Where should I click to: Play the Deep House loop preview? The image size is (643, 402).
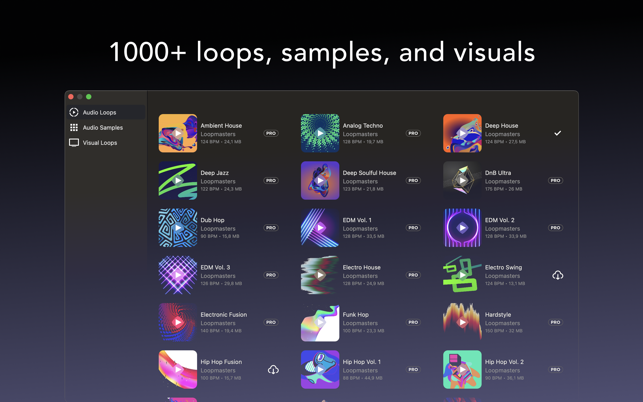[x=462, y=133]
